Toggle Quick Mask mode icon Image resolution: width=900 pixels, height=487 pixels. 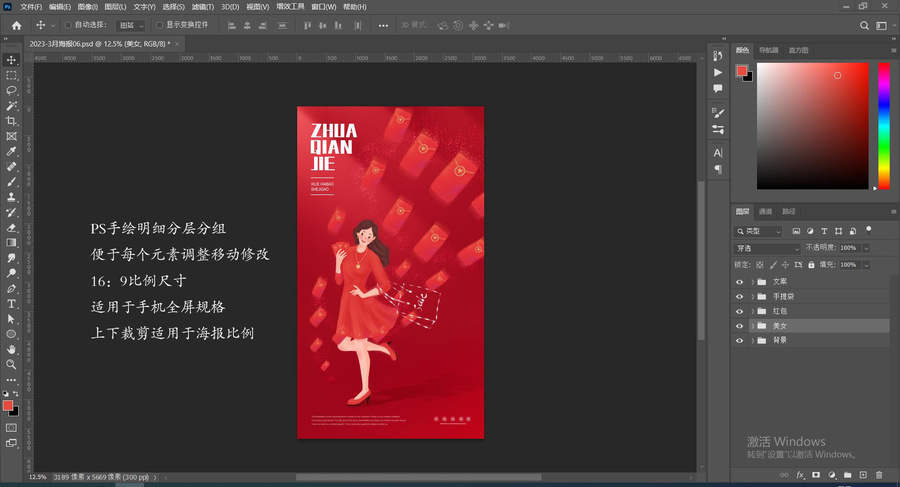[x=11, y=428]
